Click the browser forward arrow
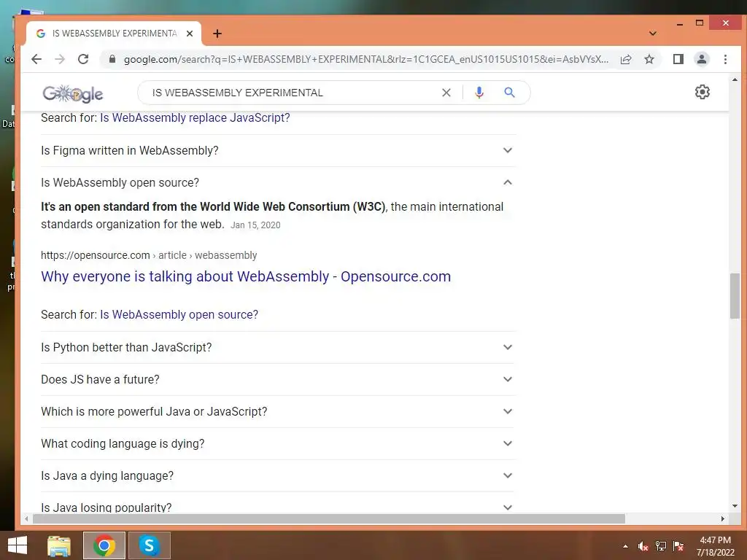This screenshot has width=747, height=560. 60,59
